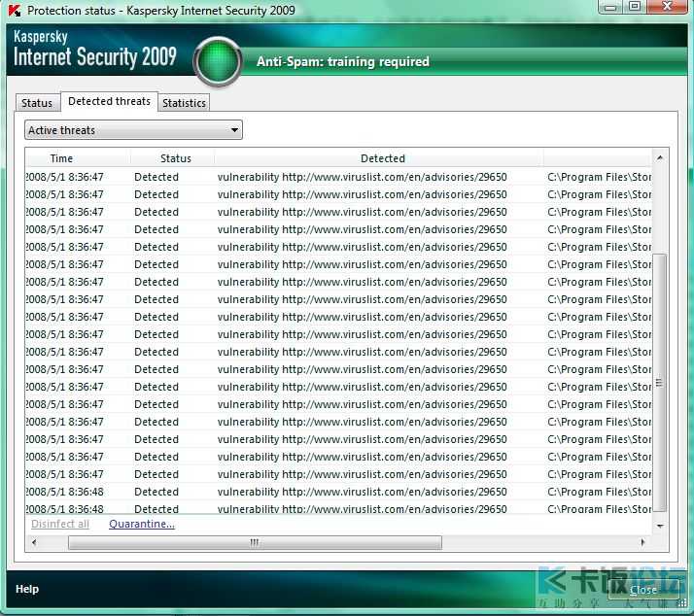This screenshot has width=694, height=616.
Task: Click the Kaspersky logo icon in title bar
Action: coord(15,10)
